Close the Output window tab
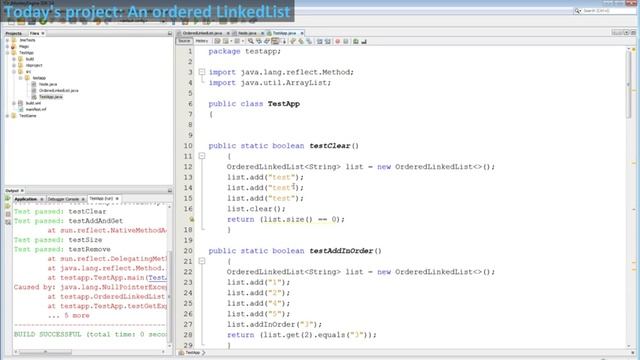This screenshot has width=640, height=360. coord(22,191)
